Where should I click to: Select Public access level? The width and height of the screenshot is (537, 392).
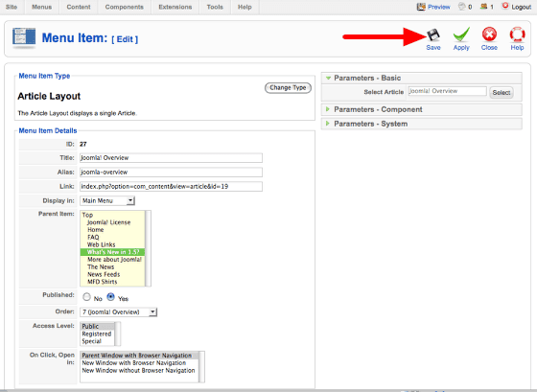pyautogui.click(x=97, y=326)
